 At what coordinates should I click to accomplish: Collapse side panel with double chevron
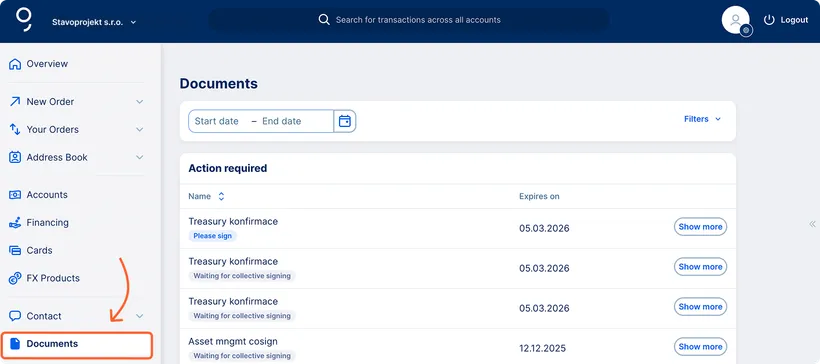(812, 224)
